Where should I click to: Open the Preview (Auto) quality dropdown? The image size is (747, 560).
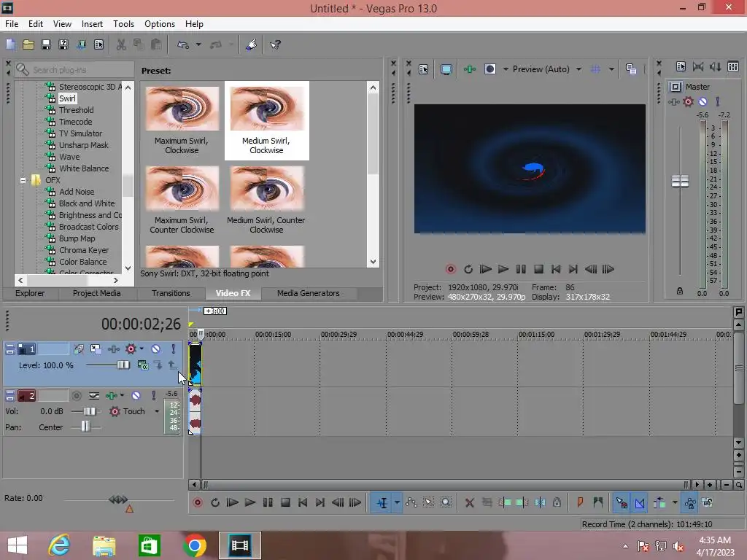coord(578,69)
